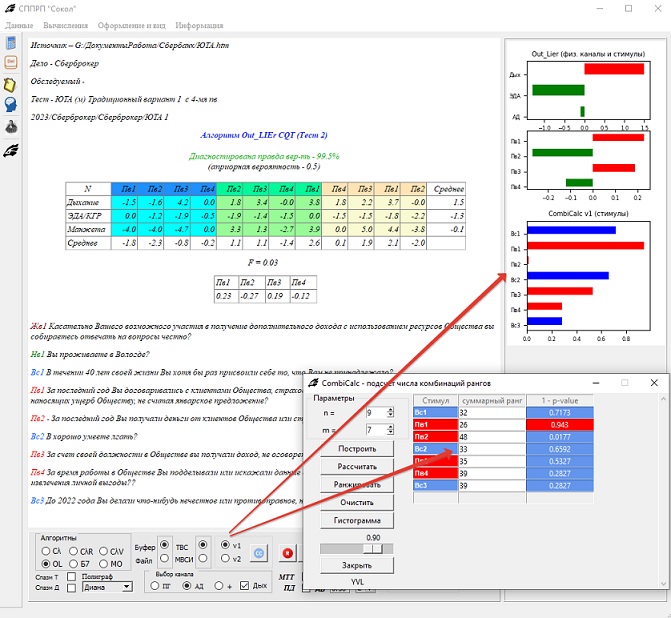
Task: Open the blue calculator tool in sidebar
Action: click(x=11, y=43)
